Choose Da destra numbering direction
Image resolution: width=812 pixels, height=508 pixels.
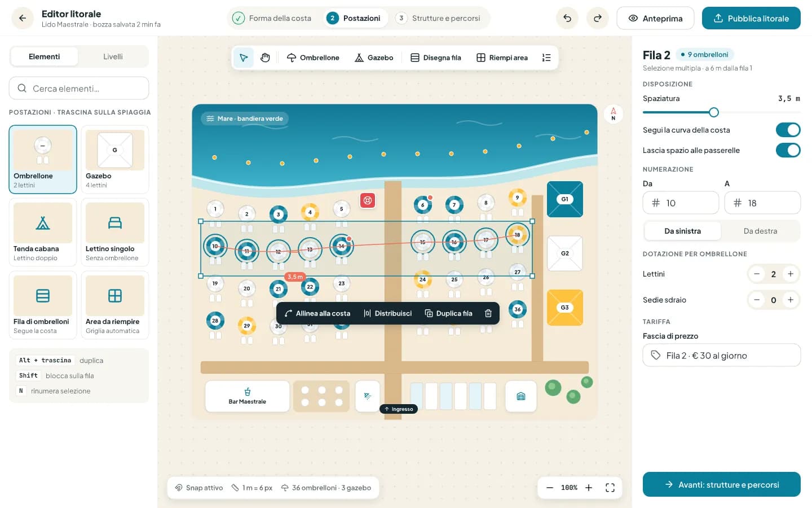point(760,231)
